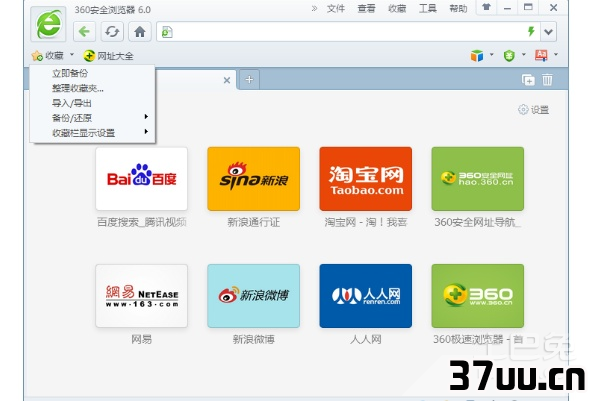Expand the cube extension dropdown arrow
The image size is (598, 401).
pyautogui.click(x=492, y=55)
